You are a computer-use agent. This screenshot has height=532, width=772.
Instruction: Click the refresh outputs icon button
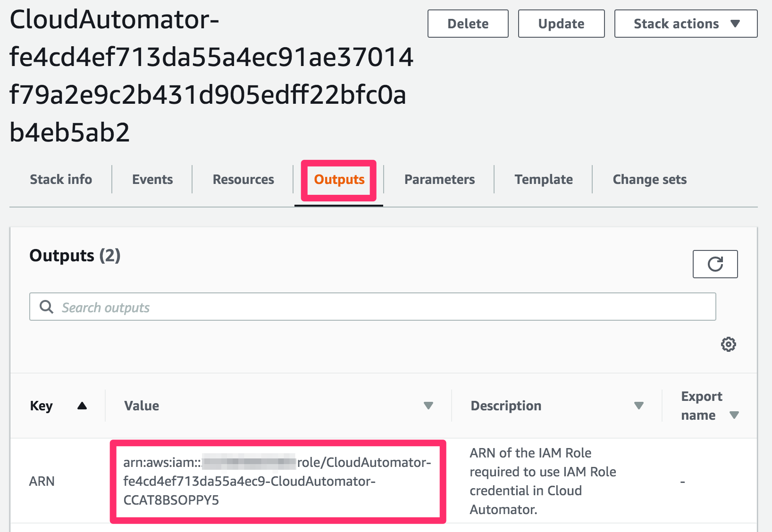point(715,264)
